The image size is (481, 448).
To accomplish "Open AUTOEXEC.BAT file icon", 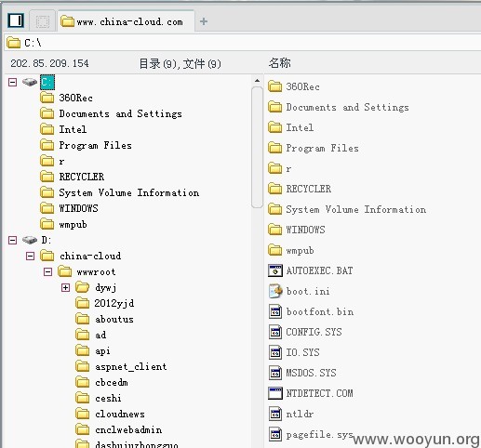I will [x=275, y=270].
